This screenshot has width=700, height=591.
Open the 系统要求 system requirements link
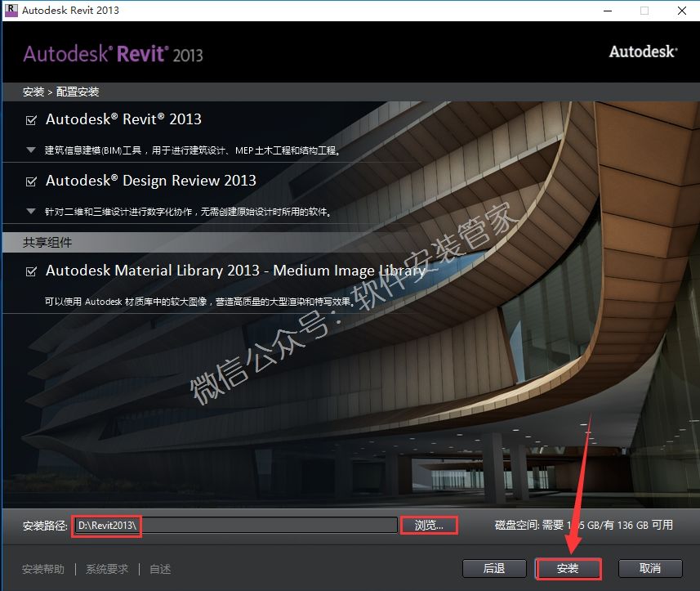click(107, 569)
